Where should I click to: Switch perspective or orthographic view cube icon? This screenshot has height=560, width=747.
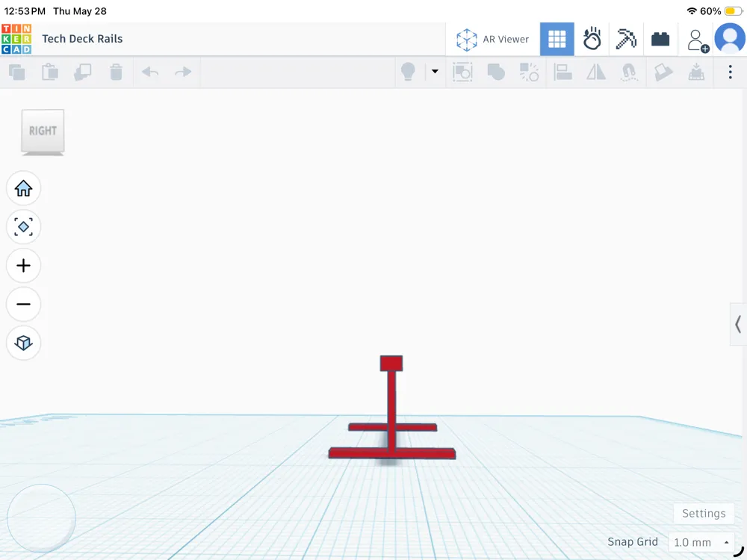pos(23,343)
